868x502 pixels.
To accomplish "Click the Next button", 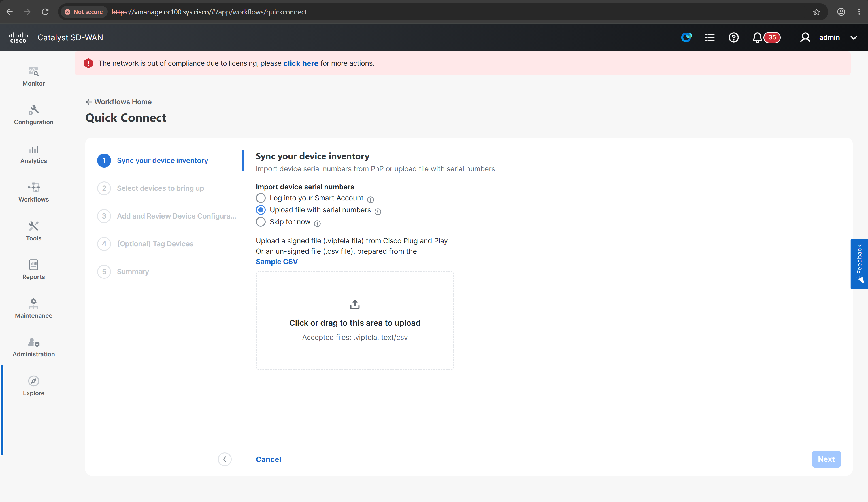I will (x=826, y=459).
